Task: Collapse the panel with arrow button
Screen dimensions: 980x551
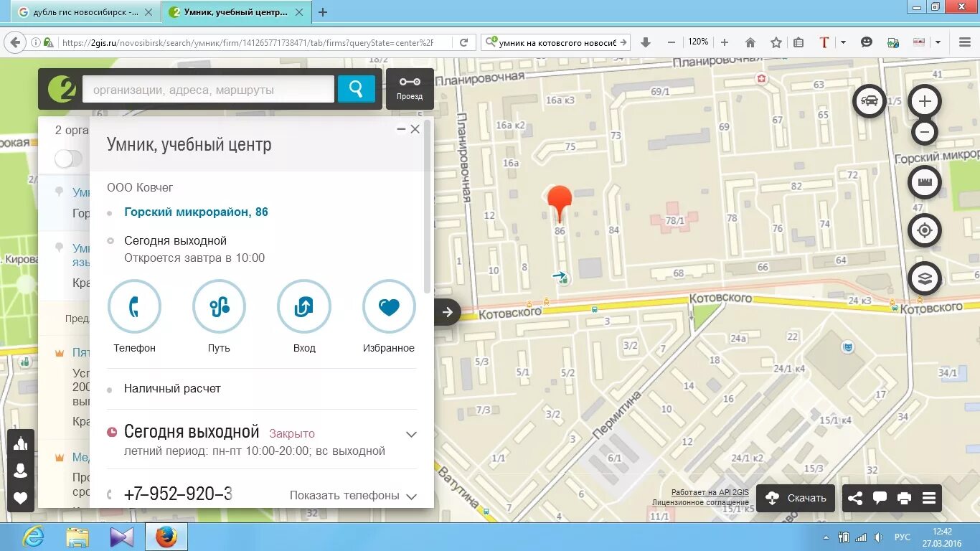Action: pyautogui.click(x=447, y=312)
